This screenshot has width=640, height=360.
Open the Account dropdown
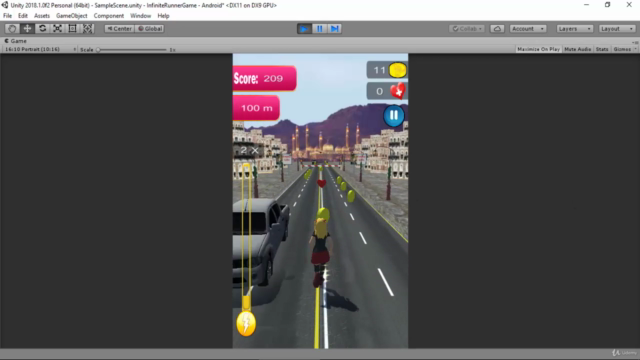tap(528, 29)
